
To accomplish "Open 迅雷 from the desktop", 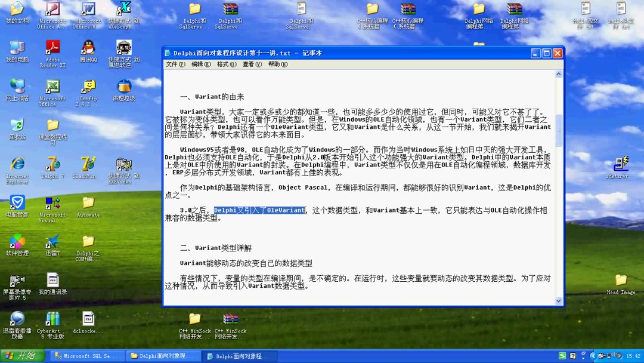I will point(52,242).
